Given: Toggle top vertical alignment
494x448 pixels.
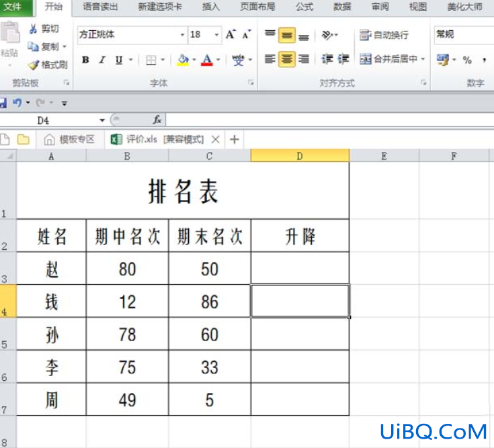Looking at the screenshot, I should point(270,35).
